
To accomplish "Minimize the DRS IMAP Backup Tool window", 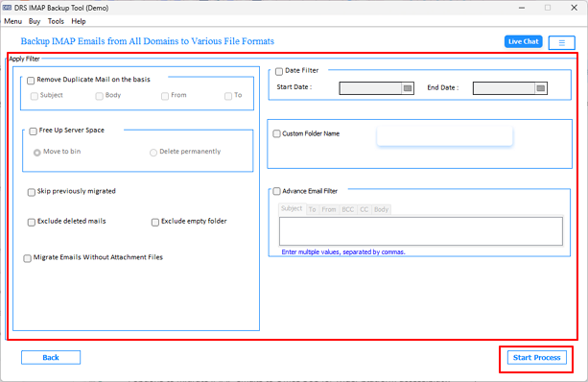I will click(522, 8).
